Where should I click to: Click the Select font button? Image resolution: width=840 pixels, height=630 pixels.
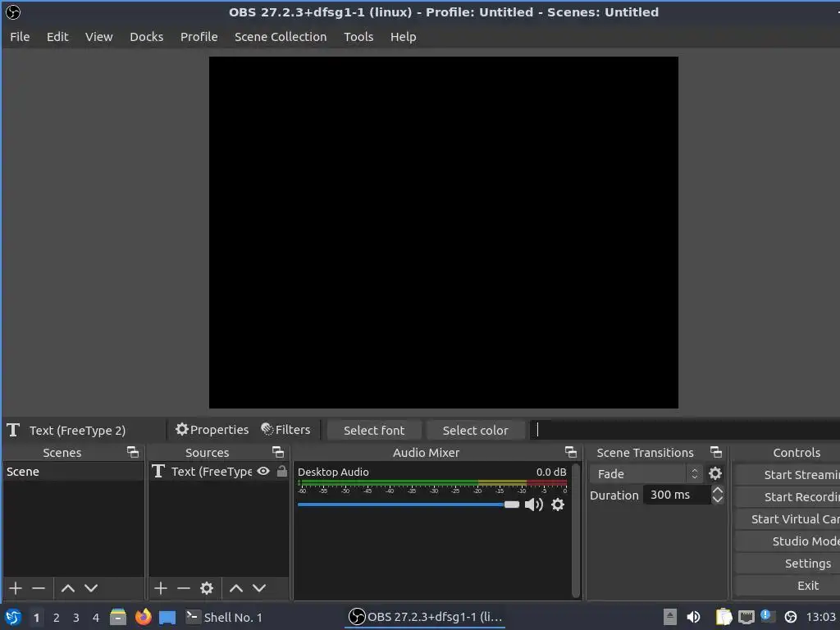click(x=374, y=430)
